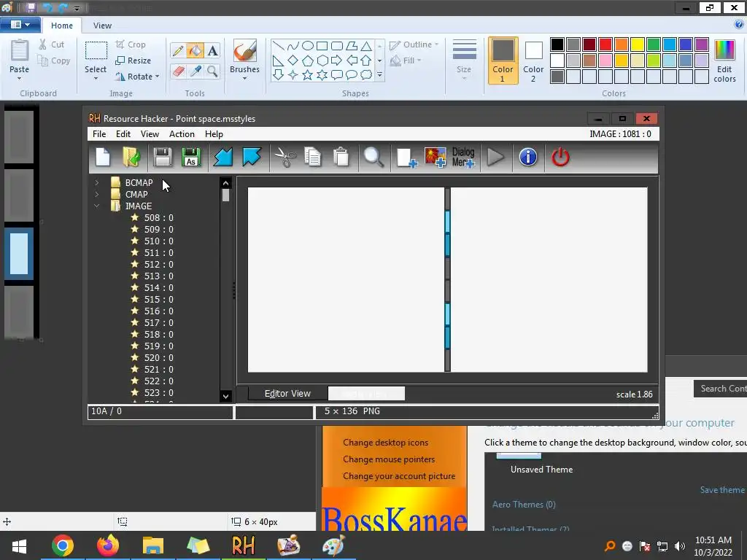Open the Brushes dropdown in Paint
Viewport: 747px width, 560px height.
[x=245, y=78]
